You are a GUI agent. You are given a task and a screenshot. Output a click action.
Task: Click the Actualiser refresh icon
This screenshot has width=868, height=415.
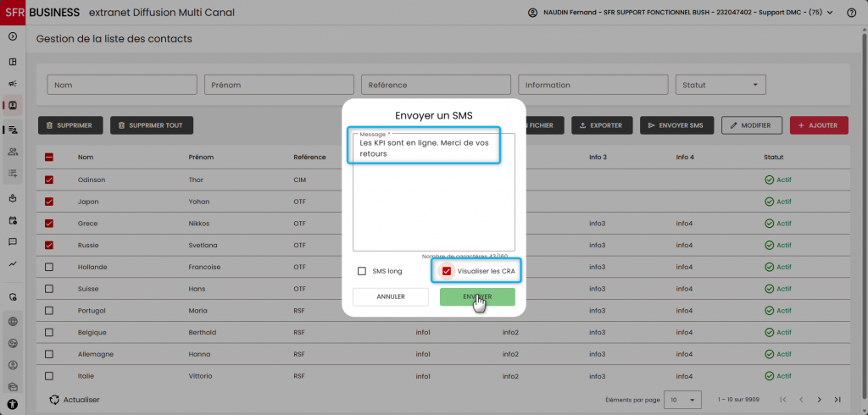[54, 400]
